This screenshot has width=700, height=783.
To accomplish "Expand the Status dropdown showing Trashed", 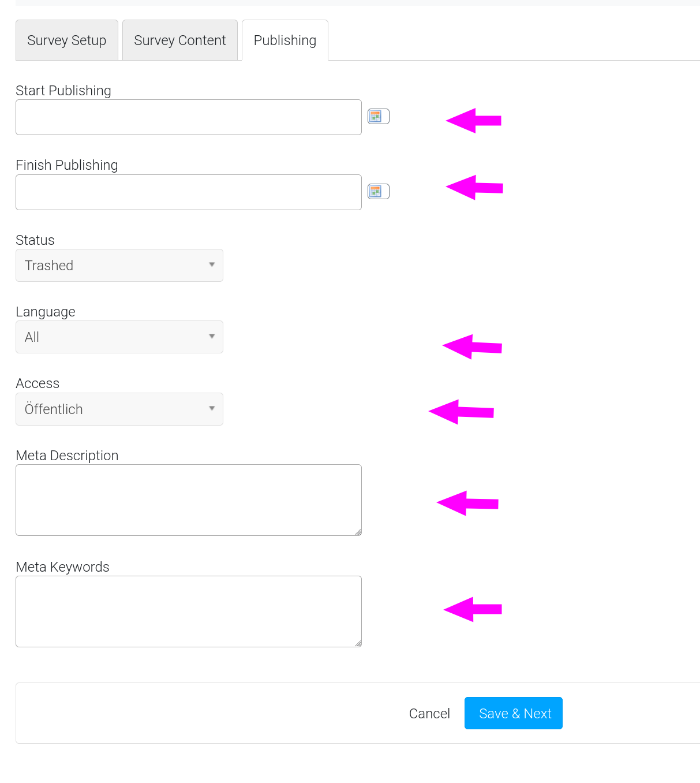I will (119, 266).
